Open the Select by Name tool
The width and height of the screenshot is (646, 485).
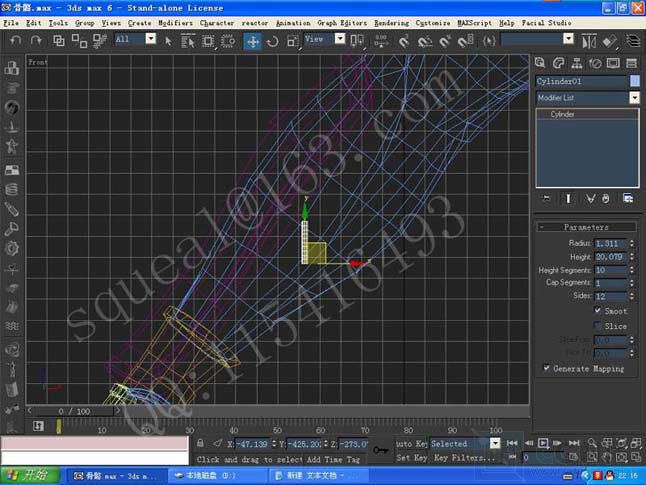[187, 41]
